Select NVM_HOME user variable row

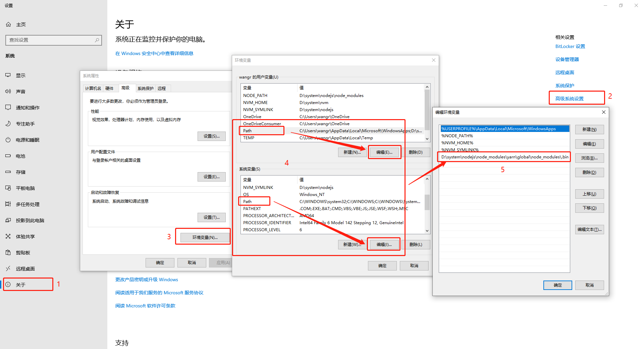[x=332, y=102]
